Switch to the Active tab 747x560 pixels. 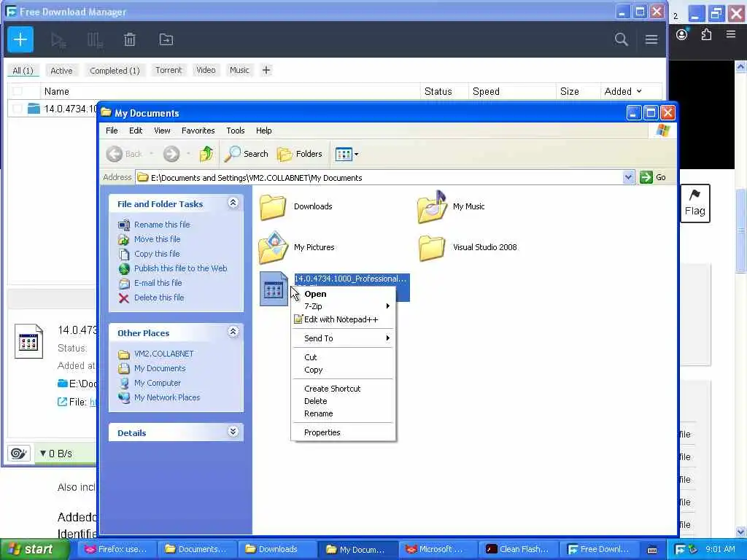[61, 71]
